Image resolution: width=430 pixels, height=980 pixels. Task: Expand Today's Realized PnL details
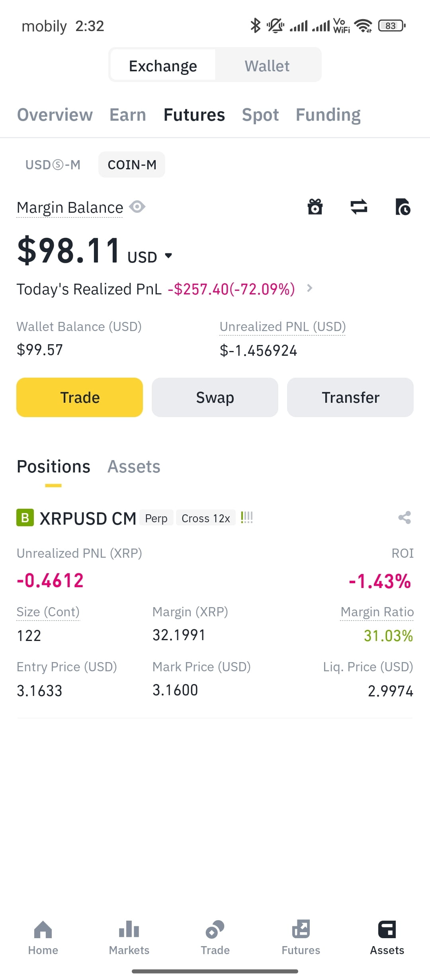[x=310, y=288]
